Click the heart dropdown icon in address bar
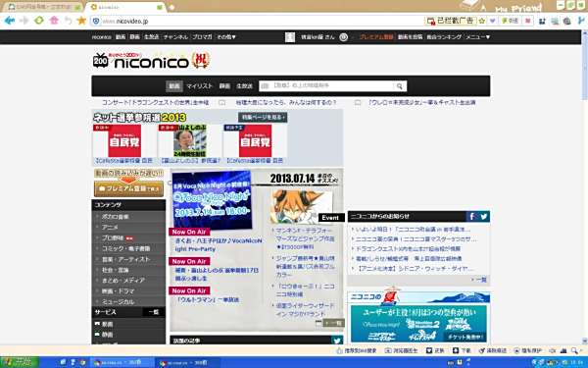Image resolution: width=588 pixels, height=368 pixels. point(492,21)
